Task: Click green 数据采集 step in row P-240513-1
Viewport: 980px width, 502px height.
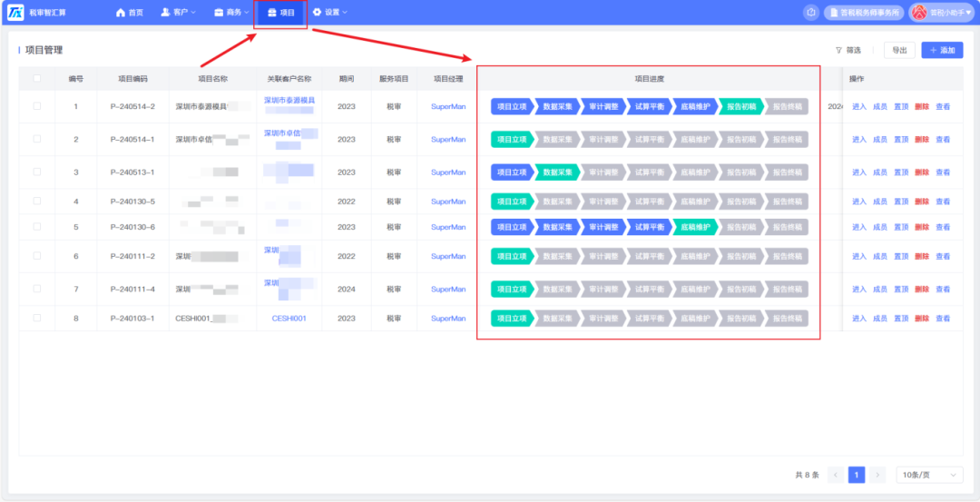Action: (x=557, y=172)
